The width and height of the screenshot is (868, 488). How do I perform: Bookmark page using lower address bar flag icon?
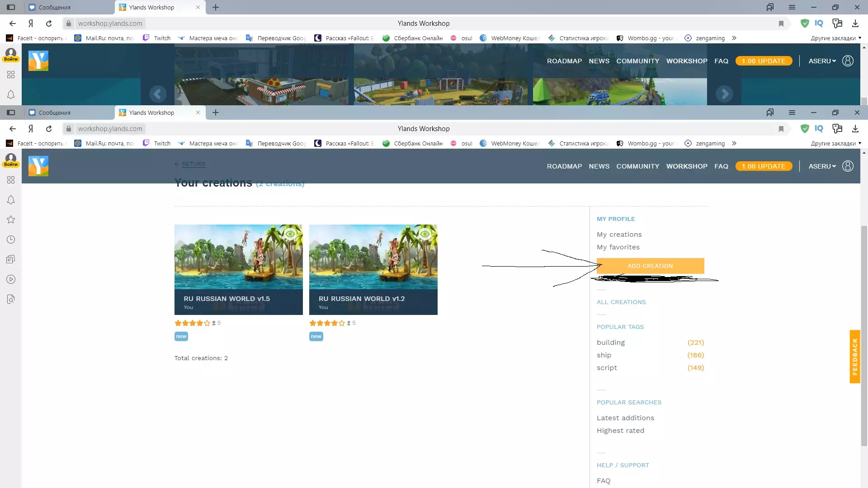pos(781,129)
